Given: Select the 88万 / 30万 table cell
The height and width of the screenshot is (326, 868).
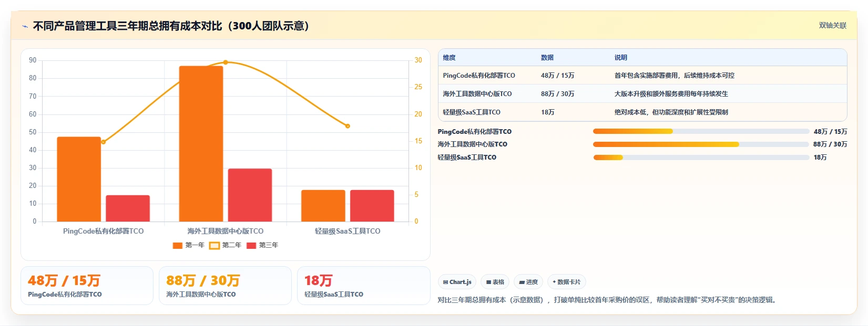Looking at the screenshot, I should tap(557, 94).
